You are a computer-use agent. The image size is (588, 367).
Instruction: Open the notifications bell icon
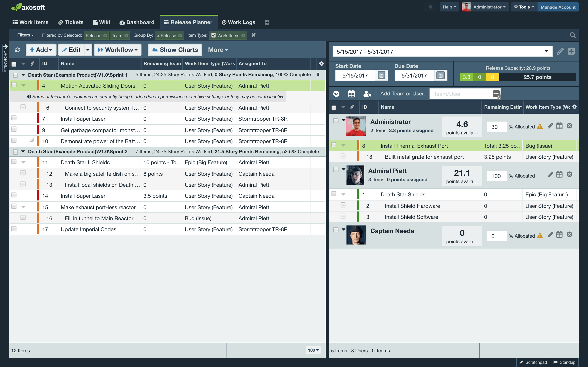click(x=430, y=7)
